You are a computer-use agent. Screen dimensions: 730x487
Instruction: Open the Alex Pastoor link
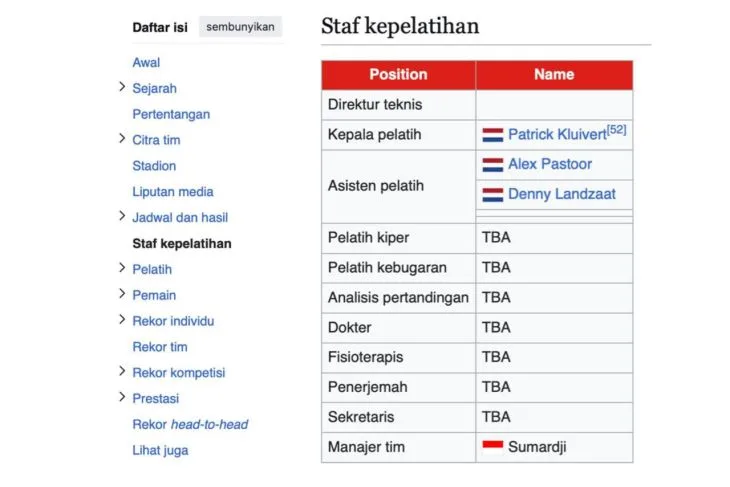550,164
